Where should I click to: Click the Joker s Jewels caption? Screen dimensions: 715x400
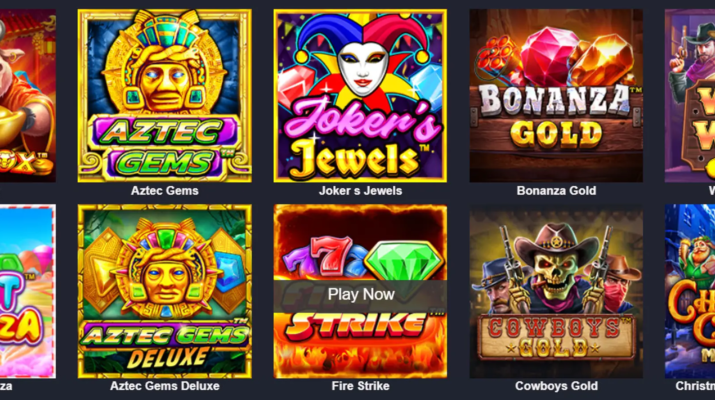click(360, 191)
